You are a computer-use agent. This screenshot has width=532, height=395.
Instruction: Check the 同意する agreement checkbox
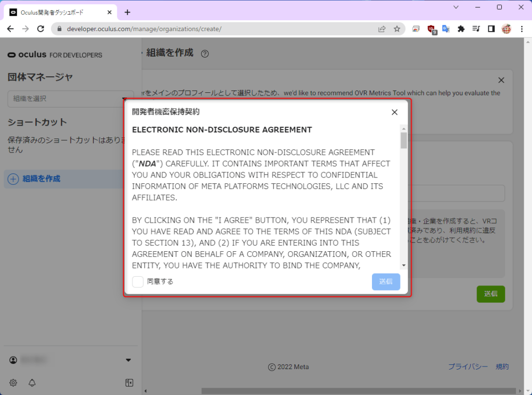(x=138, y=281)
